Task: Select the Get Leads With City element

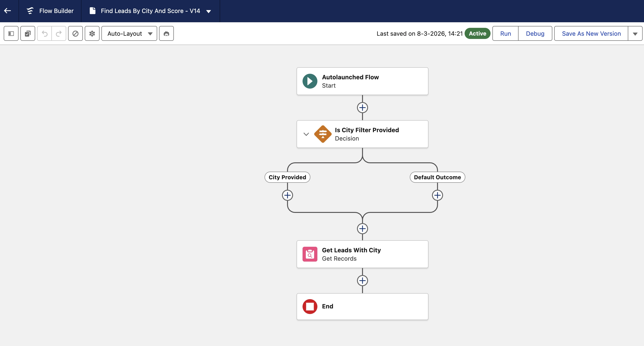Action: point(362,254)
